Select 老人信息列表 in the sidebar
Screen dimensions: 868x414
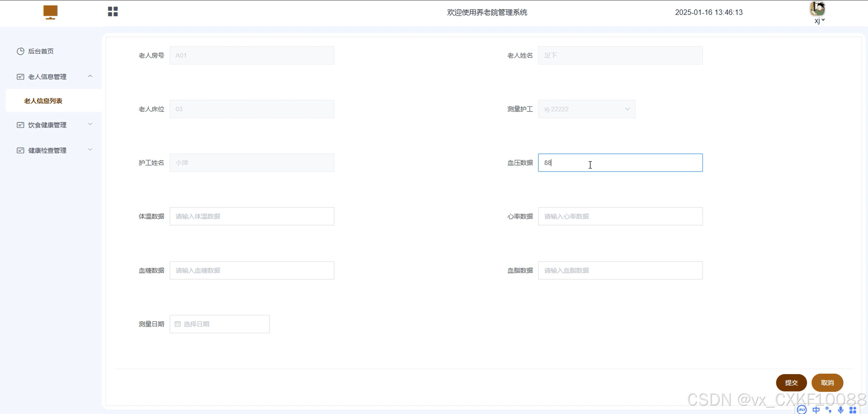tap(43, 101)
